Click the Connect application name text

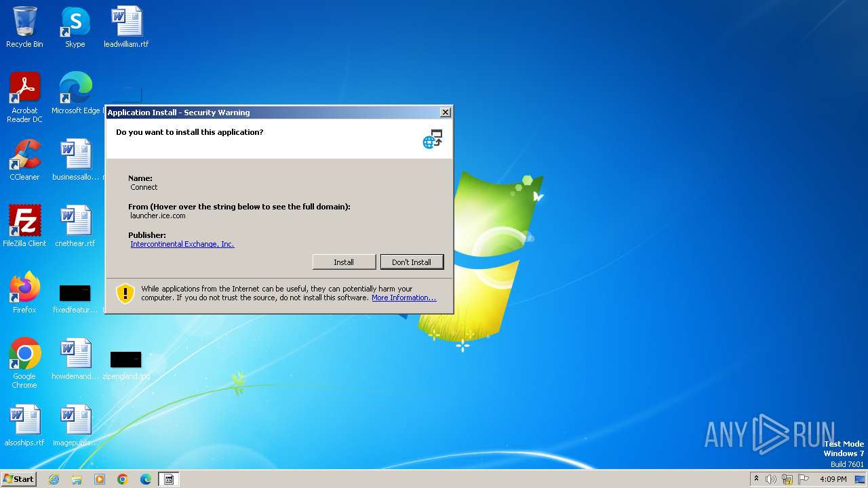tap(144, 187)
